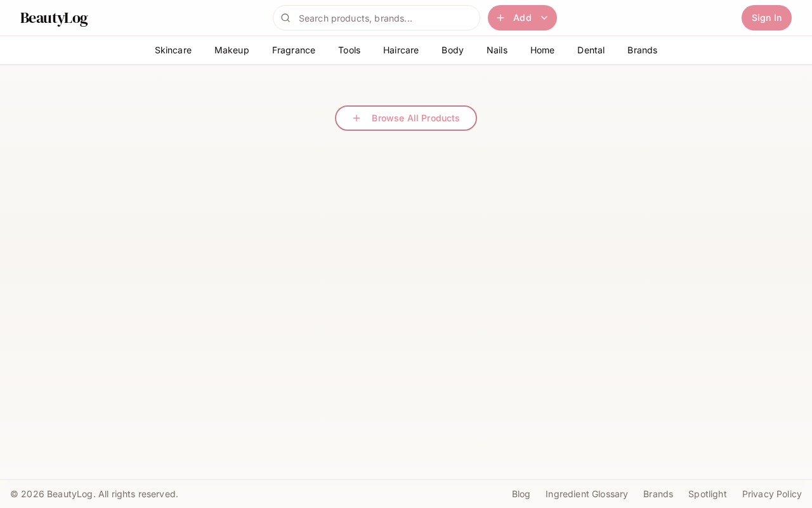Click the Browse All Products button
This screenshot has width=812, height=508.
(x=406, y=118)
